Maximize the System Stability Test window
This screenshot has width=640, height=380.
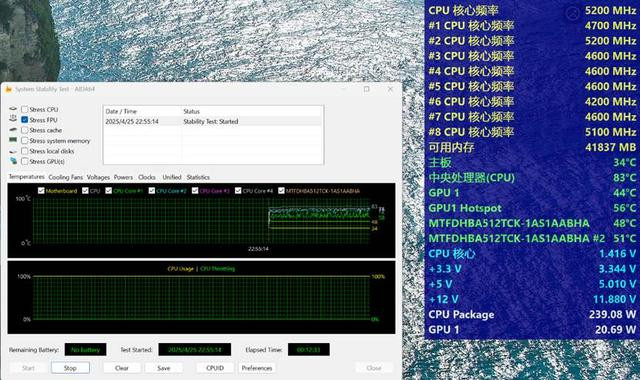(367, 89)
